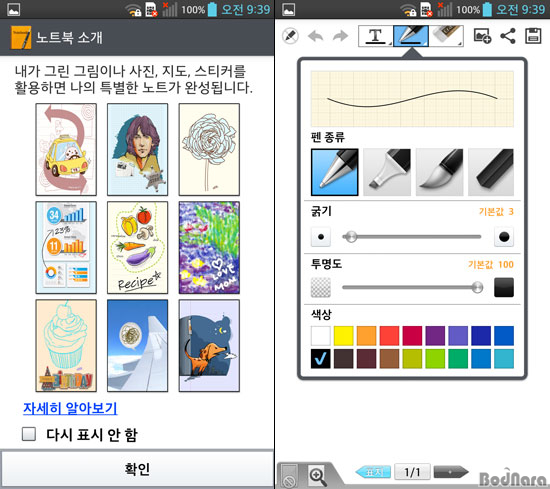The image size is (550, 489).
Task: Save the note with floppy disk icon
Action: tap(533, 36)
